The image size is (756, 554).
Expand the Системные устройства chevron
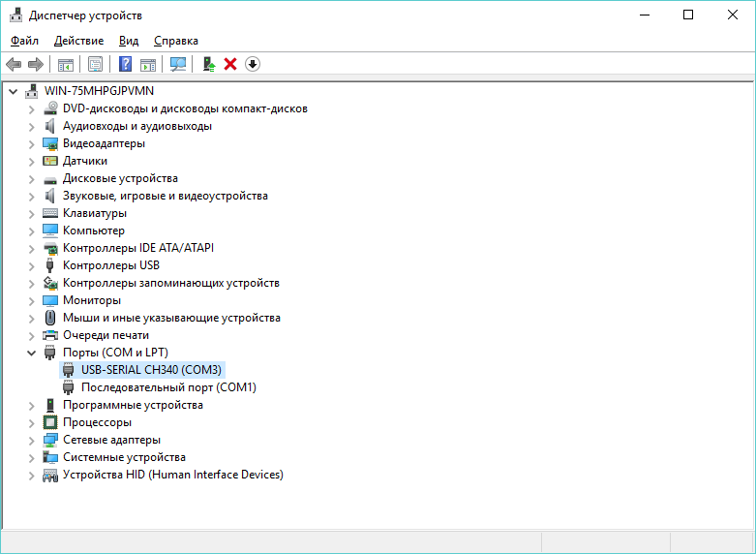(x=31, y=457)
